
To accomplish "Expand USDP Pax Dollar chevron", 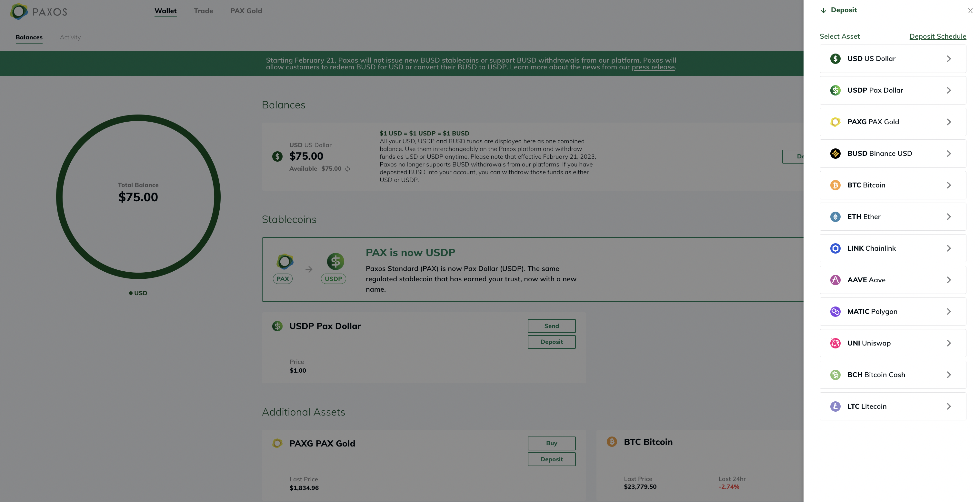I will point(949,90).
